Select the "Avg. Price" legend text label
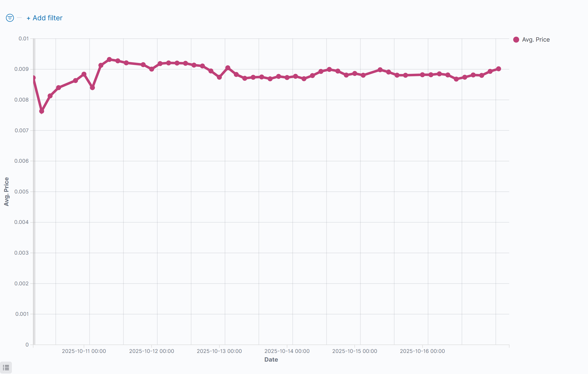588x374 pixels. pyautogui.click(x=536, y=40)
